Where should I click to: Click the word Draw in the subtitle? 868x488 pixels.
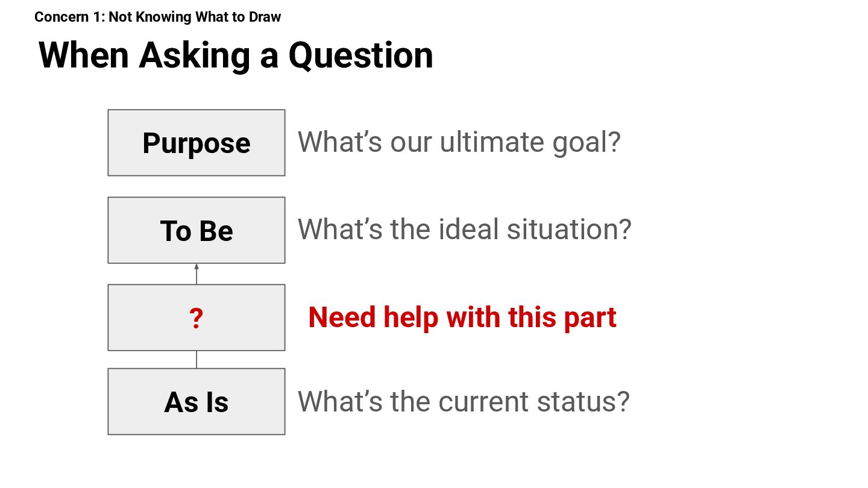pyautogui.click(x=265, y=17)
